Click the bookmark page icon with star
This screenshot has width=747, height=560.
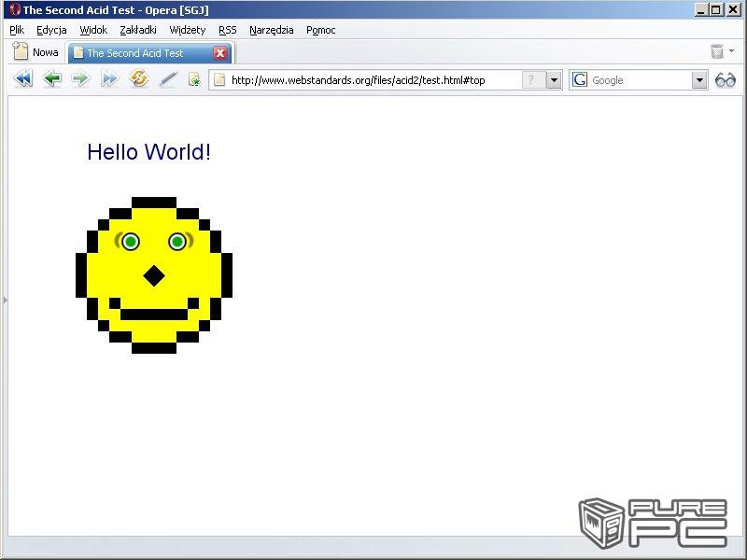click(x=194, y=79)
